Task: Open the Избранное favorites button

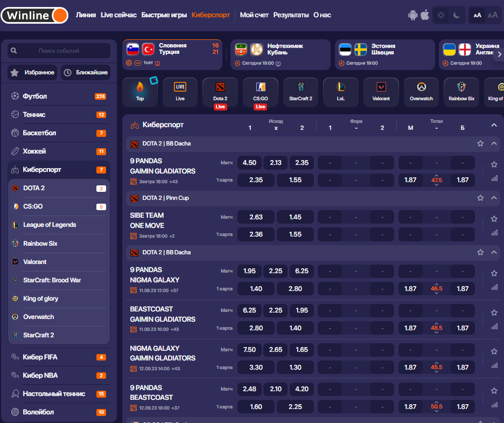Action: tap(32, 72)
